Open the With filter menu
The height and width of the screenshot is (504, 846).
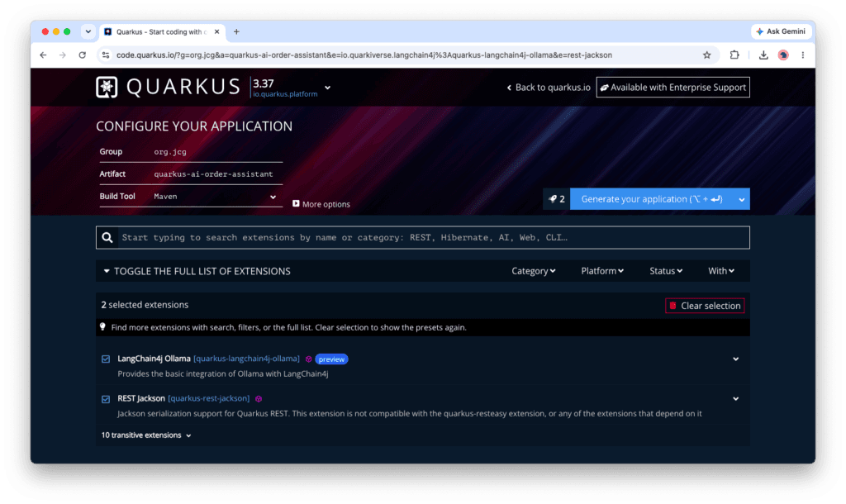pos(720,271)
